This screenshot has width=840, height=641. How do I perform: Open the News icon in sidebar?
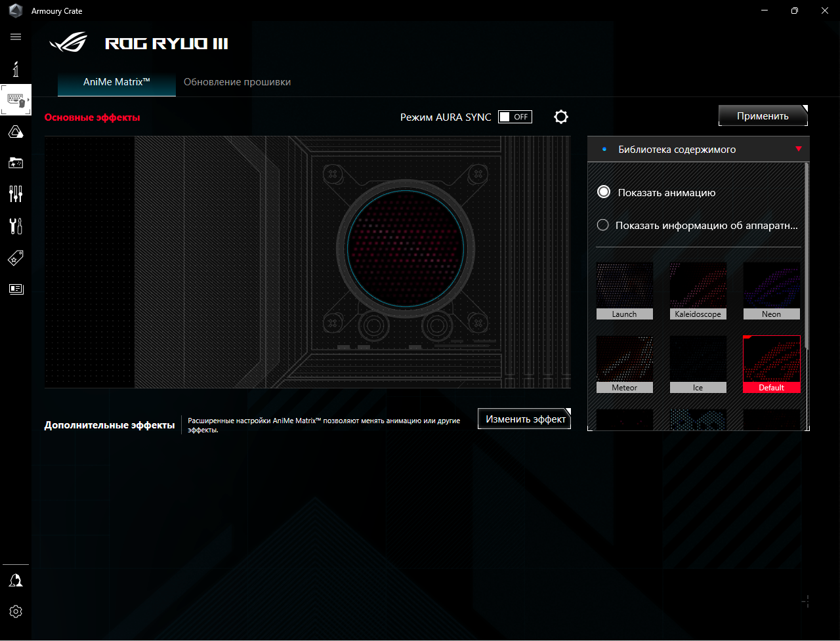tap(16, 289)
